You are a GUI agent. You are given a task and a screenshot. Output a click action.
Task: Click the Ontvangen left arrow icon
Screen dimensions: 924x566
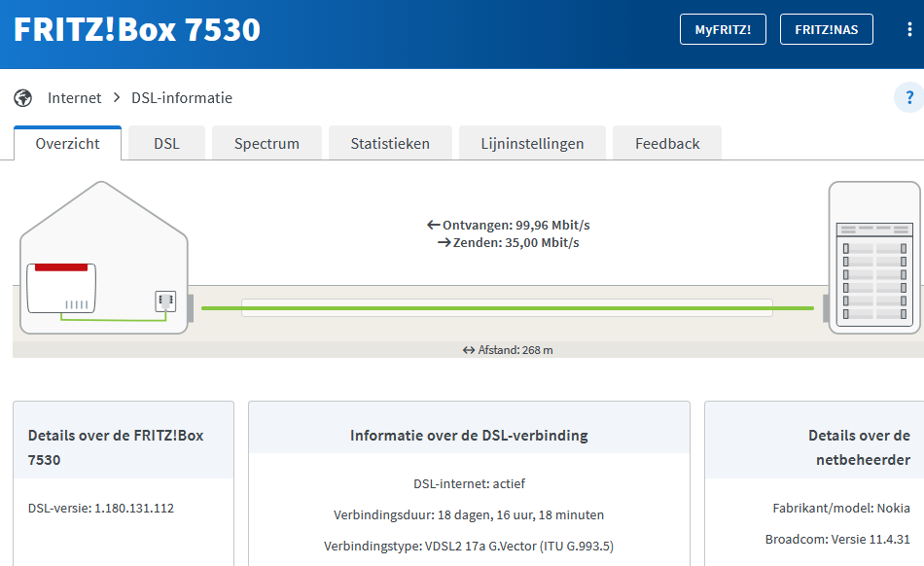pos(434,225)
